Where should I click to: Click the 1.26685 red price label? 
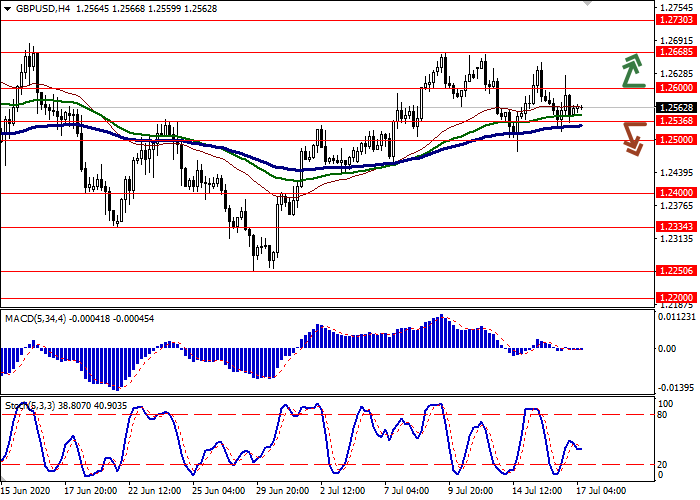pos(677,52)
